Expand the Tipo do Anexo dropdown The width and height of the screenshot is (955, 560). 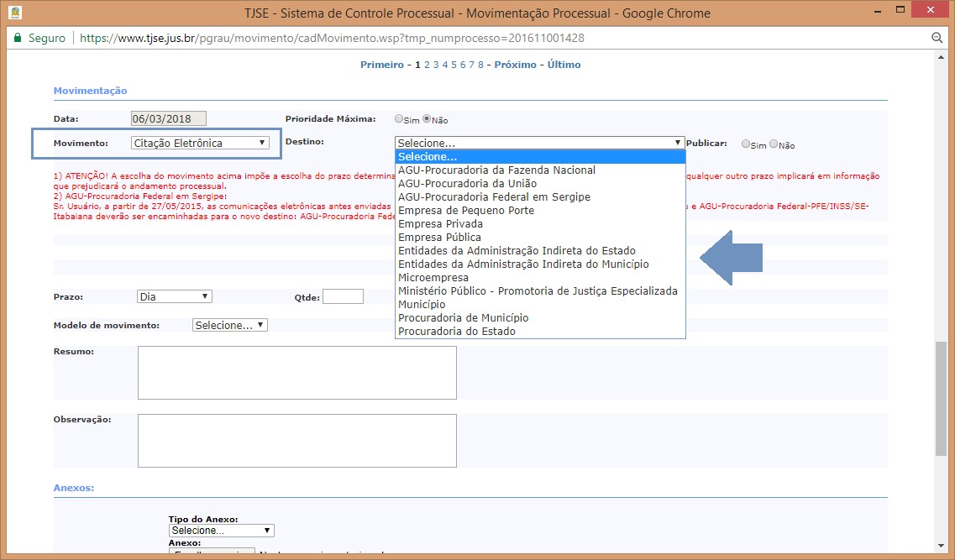click(x=221, y=530)
